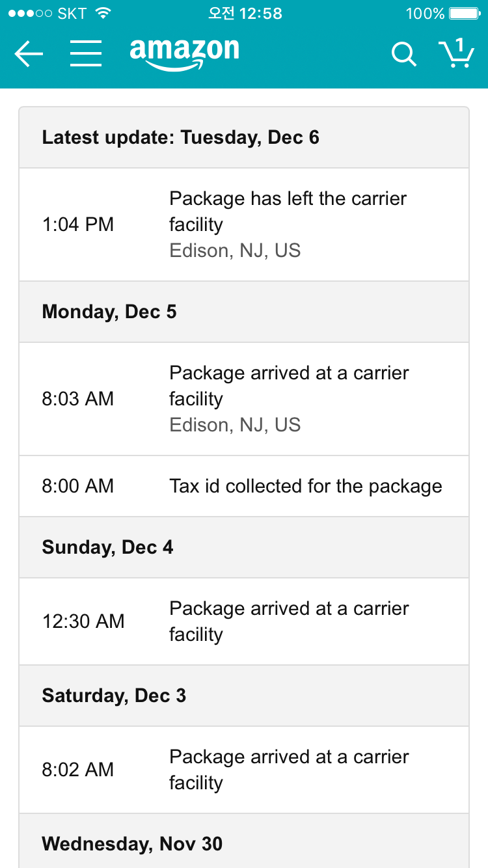This screenshot has width=488, height=868.
Task: Tap the 1:04 PM timestamp
Action: tap(78, 224)
